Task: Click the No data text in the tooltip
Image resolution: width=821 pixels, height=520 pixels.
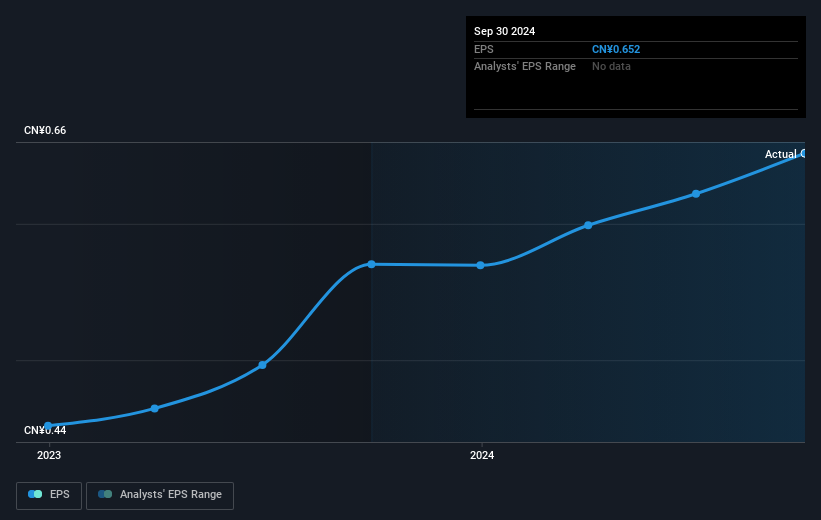Action: (x=611, y=67)
